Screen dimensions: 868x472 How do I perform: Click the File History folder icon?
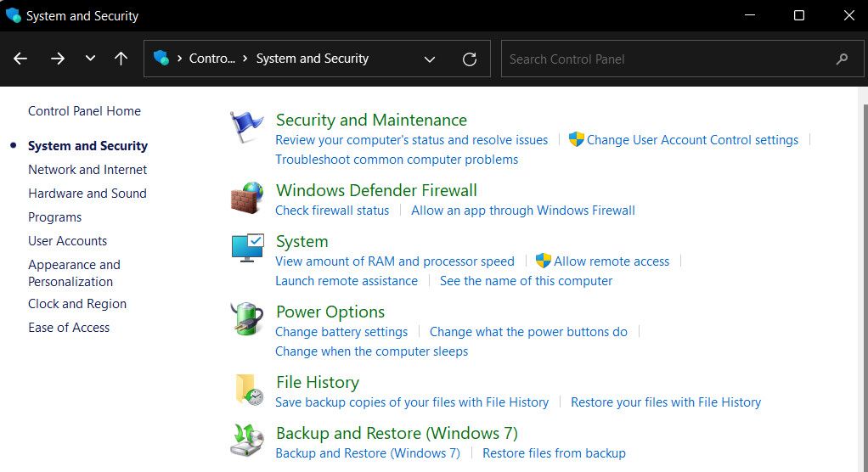point(249,390)
